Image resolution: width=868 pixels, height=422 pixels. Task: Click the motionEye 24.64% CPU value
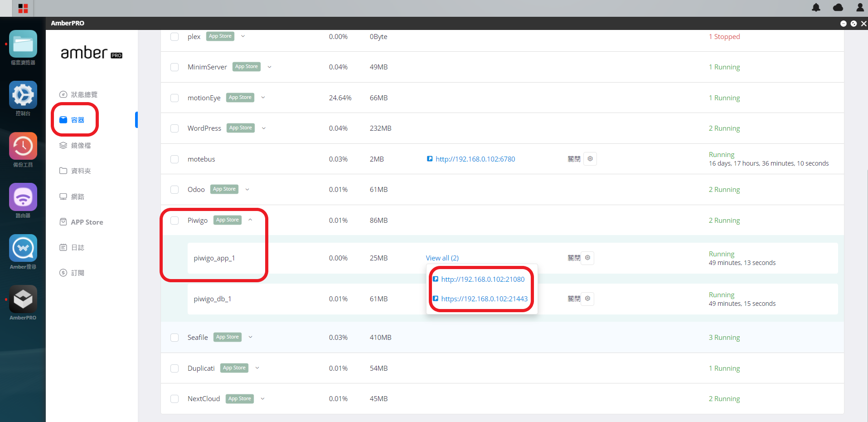point(340,98)
